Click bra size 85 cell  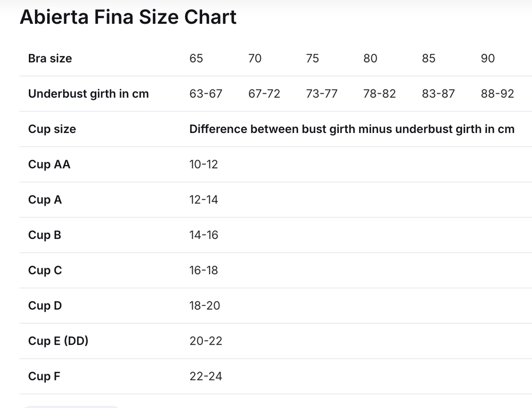pyautogui.click(x=428, y=58)
